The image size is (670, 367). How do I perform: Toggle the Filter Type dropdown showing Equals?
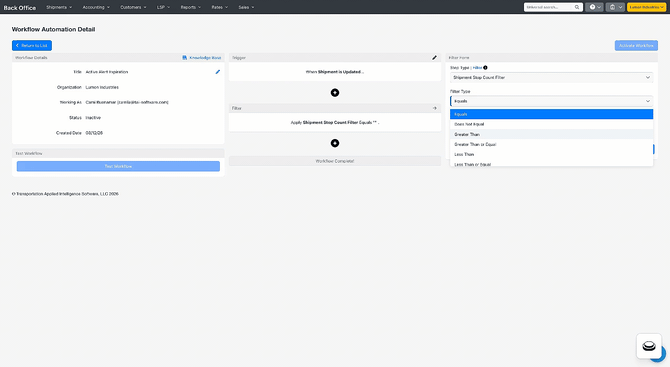(551, 101)
